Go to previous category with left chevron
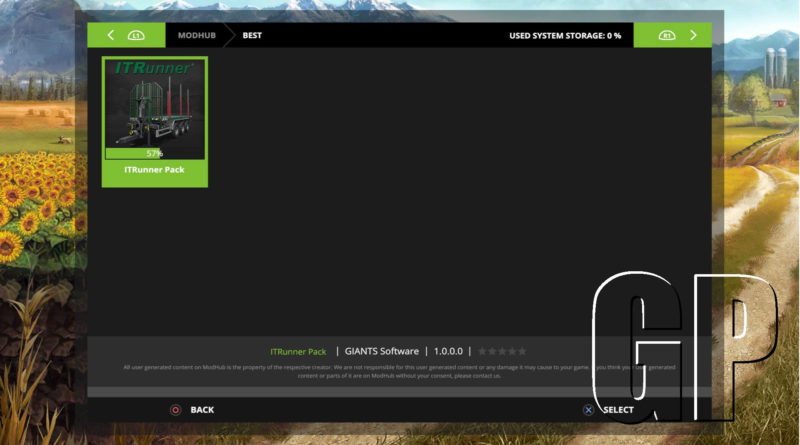800x445 pixels. [x=110, y=35]
